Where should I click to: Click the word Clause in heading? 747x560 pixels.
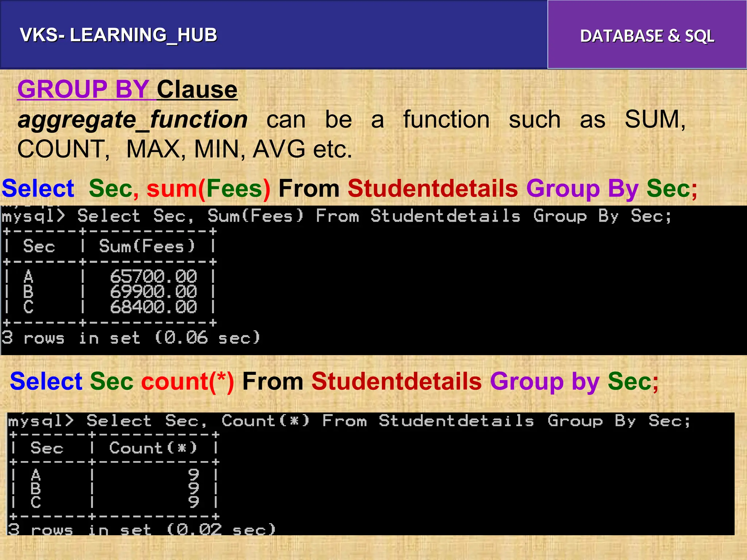(197, 89)
